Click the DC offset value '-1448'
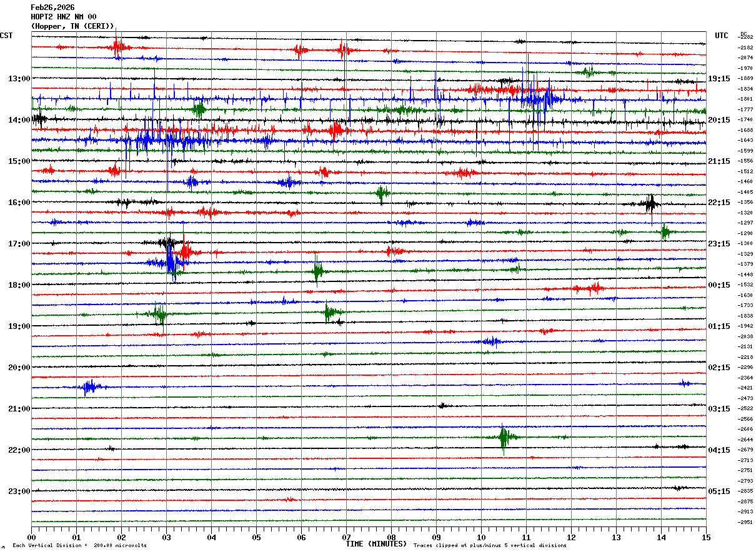The height and width of the screenshot is (554, 756). [x=746, y=274]
